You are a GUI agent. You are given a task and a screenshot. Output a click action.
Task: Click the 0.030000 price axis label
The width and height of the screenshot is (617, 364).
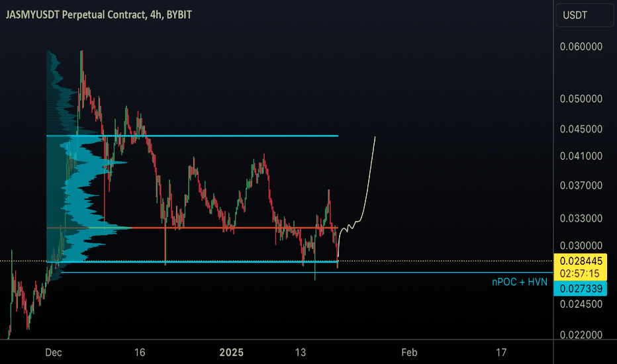tap(581, 246)
